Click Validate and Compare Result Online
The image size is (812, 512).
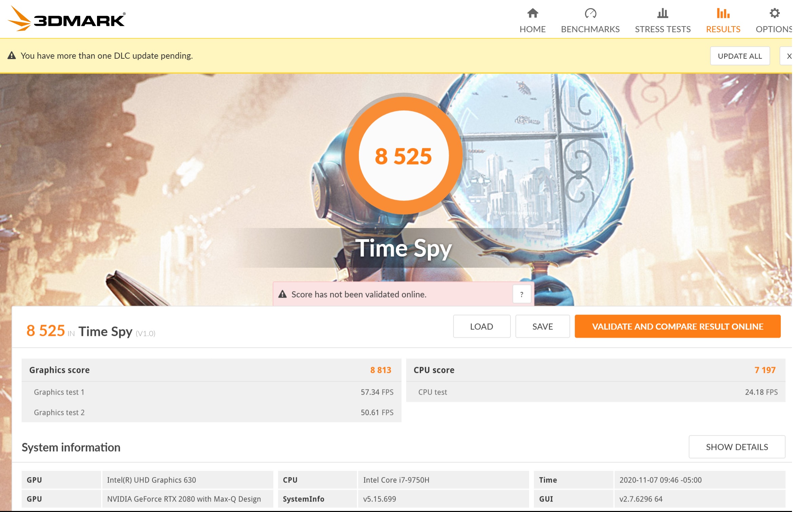point(677,326)
